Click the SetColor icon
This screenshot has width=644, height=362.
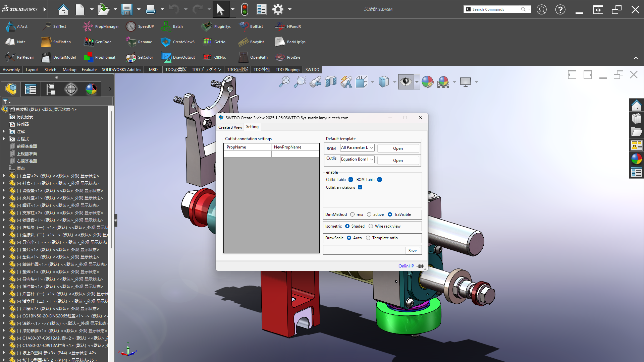click(x=131, y=57)
